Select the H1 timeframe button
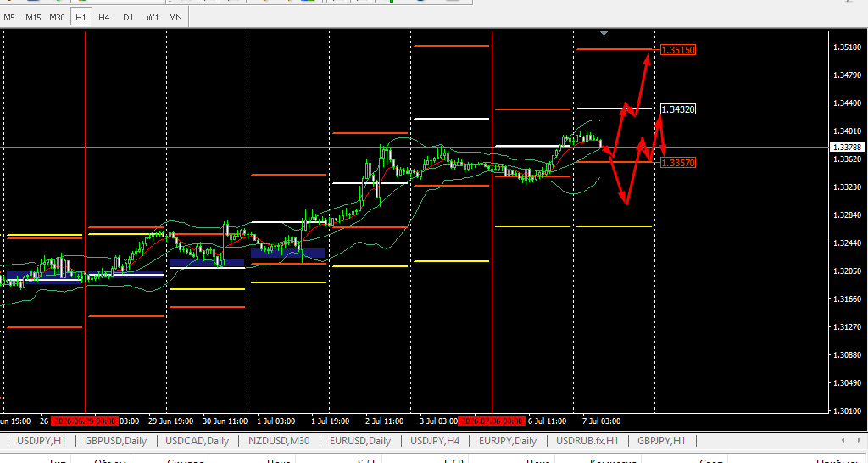868x463 pixels. tap(81, 17)
